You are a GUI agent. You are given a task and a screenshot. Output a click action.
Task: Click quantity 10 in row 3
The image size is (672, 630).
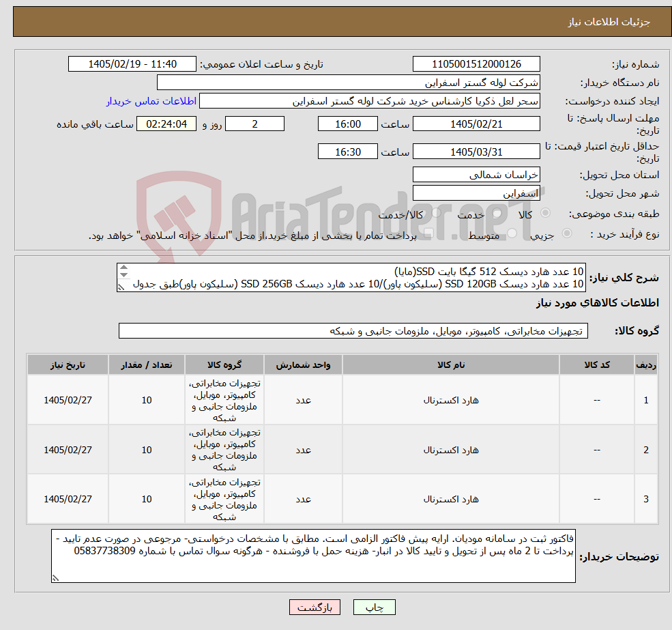pos(147,499)
